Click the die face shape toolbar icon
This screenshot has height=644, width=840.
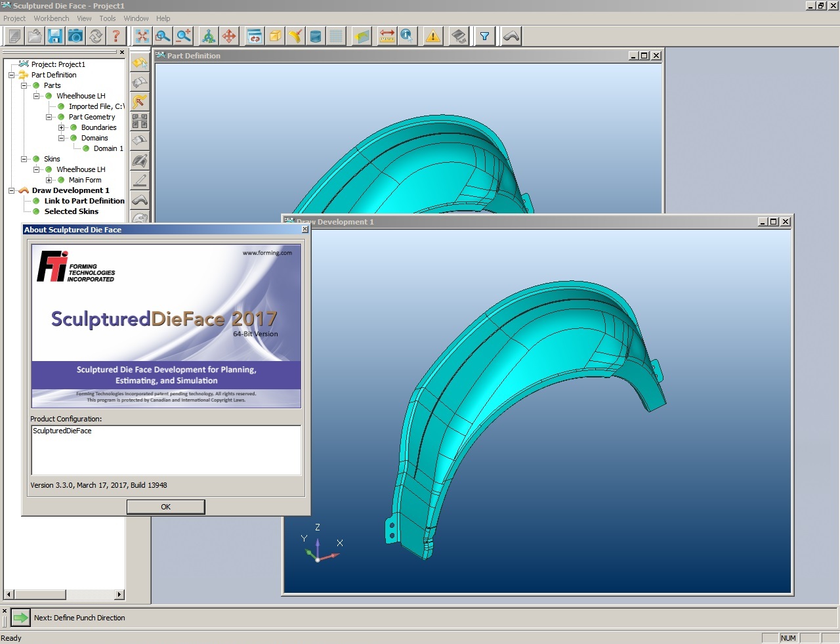click(x=511, y=36)
